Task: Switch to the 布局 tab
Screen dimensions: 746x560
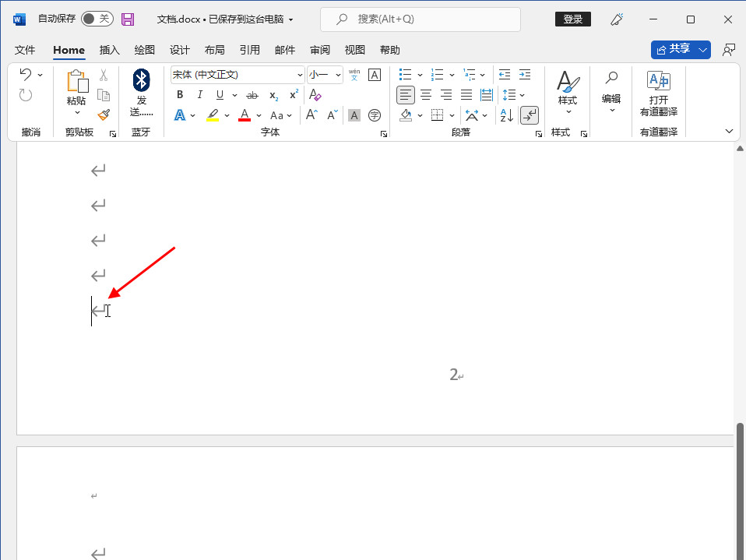Action: [215, 50]
